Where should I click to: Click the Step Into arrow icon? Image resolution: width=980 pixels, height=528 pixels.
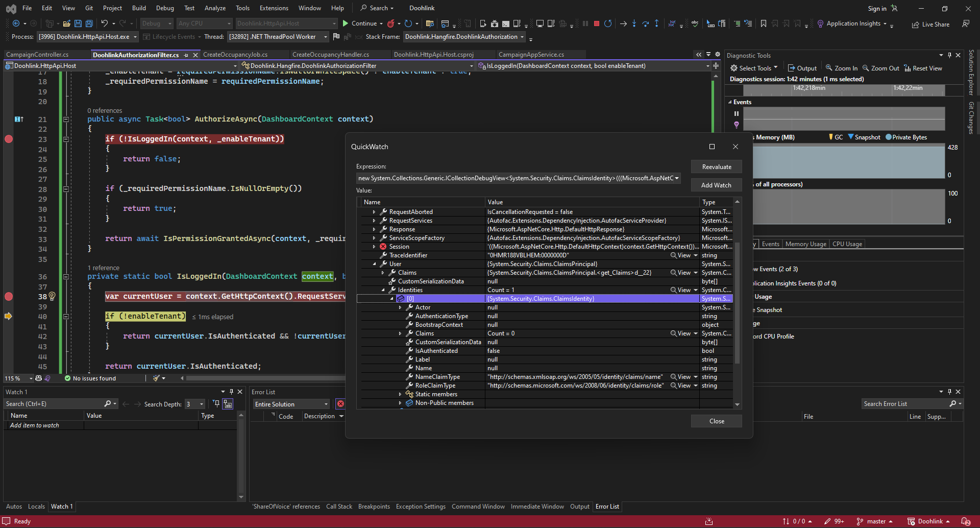pos(634,23)
